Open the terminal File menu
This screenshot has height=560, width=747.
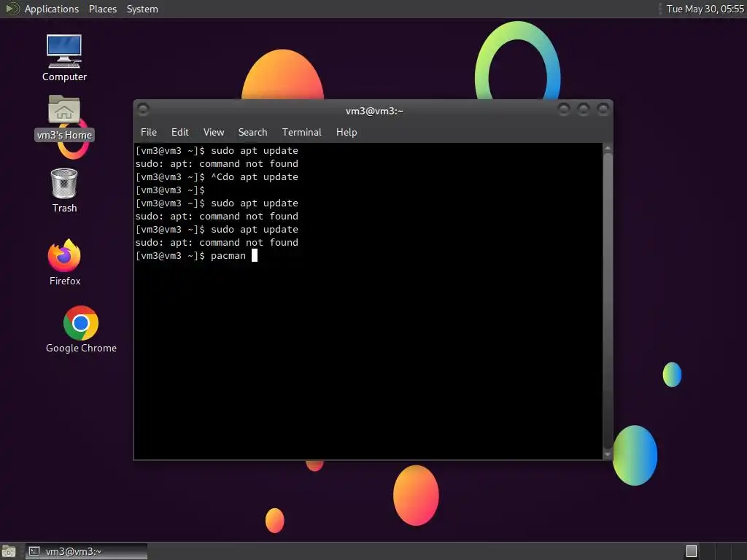pyautogui.click(x=149, y=133)
